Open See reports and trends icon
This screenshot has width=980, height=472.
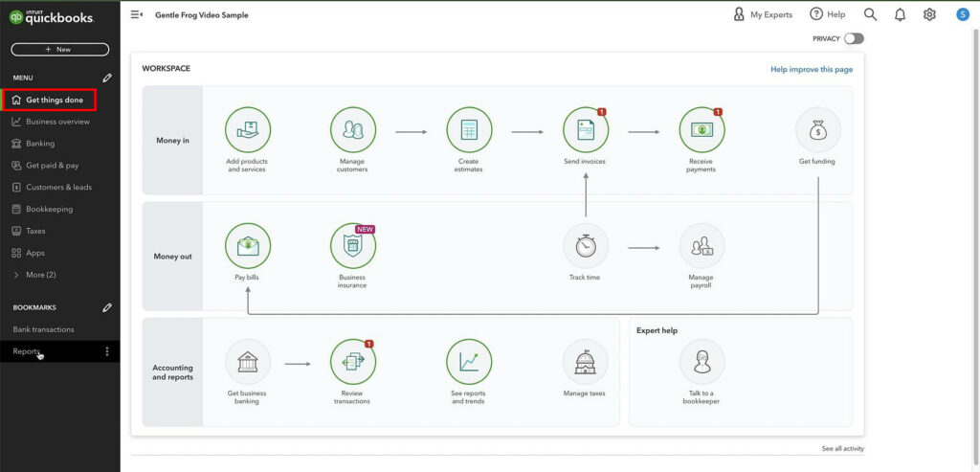point(469,362)
